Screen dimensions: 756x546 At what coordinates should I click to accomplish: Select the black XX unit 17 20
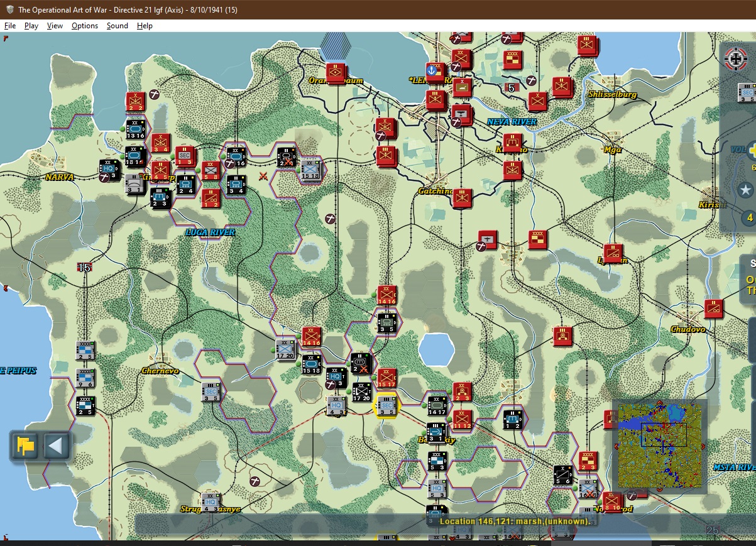pos(361,391)
